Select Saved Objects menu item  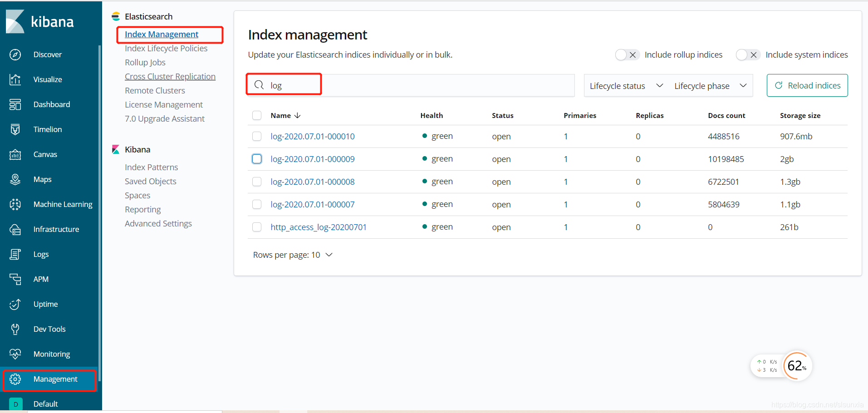tap(151, 181)
